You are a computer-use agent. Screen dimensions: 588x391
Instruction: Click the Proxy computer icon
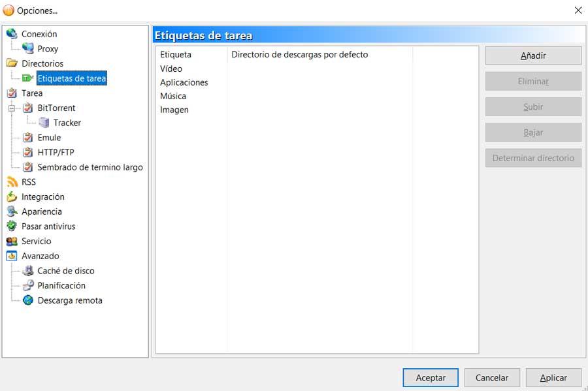click(27, 48)
